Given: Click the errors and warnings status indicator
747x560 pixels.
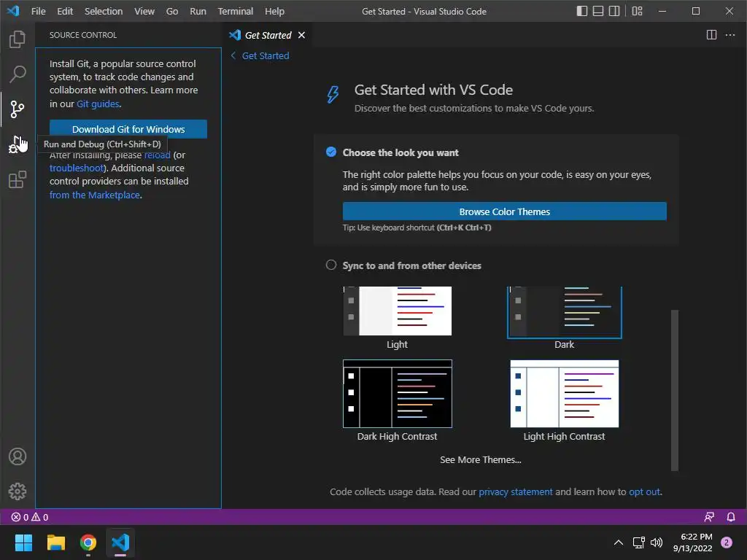Looking at the screenshot, I should pyautogui.click(x=29, y=517).
